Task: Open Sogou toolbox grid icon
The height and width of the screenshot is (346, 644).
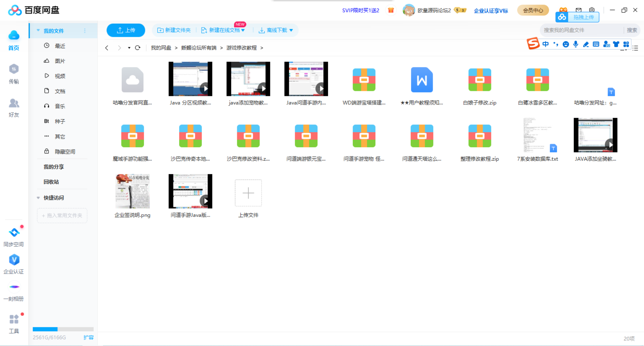Action: 626,44
